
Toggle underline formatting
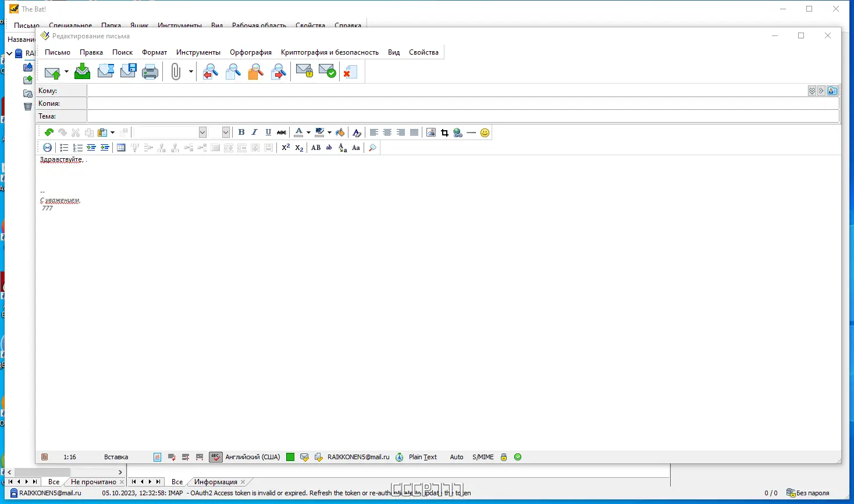[x=268, y=133]
